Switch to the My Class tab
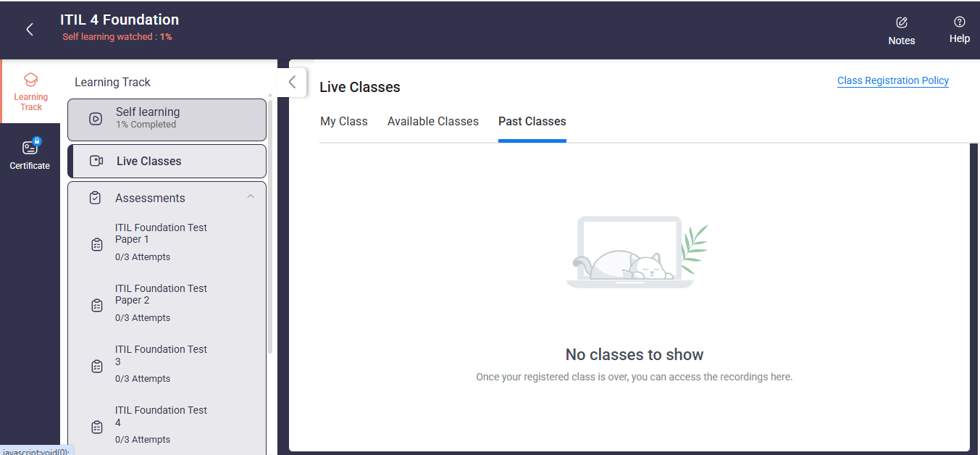 [x=344, y=122]
